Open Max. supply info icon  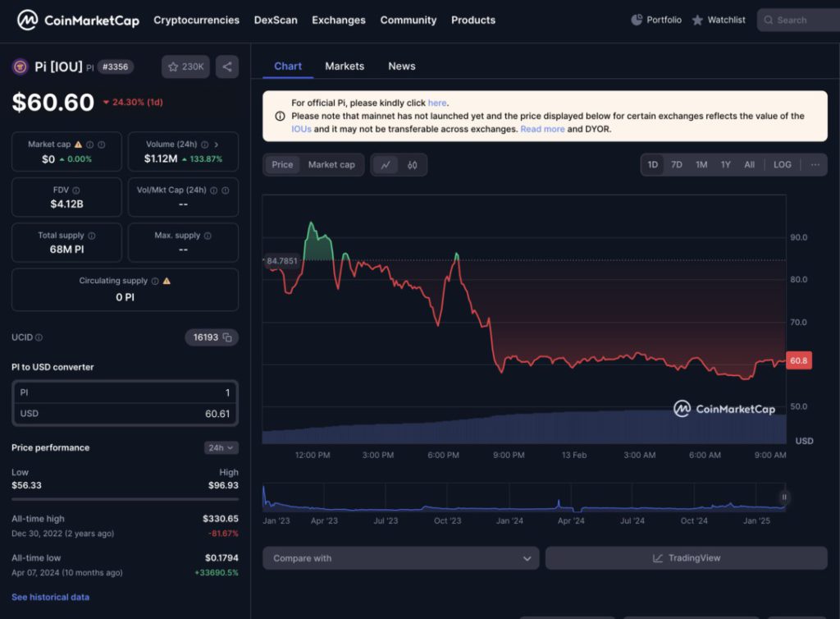[208, 236]
